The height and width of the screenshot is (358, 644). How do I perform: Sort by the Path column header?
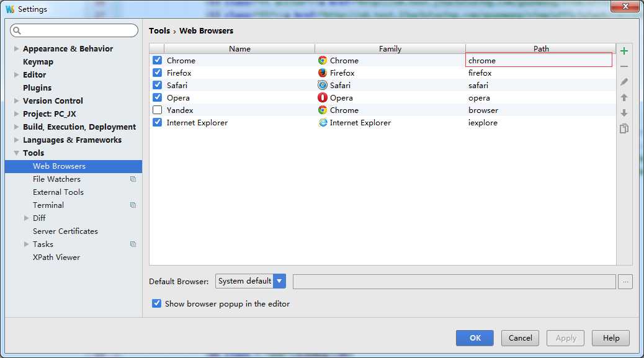(x=541, y=48)
